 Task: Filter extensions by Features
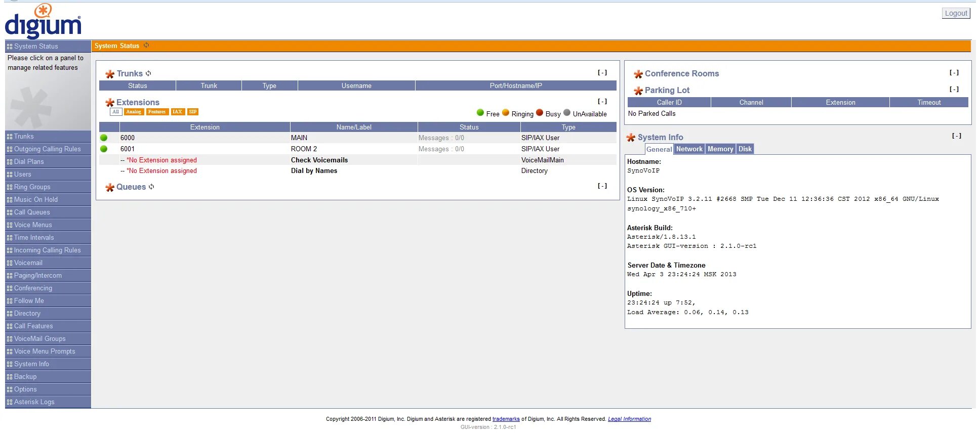pos(157,112)
